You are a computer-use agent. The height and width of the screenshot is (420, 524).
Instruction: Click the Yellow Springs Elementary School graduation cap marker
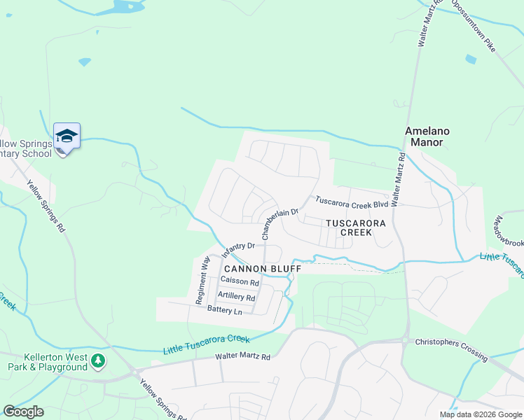67,136
